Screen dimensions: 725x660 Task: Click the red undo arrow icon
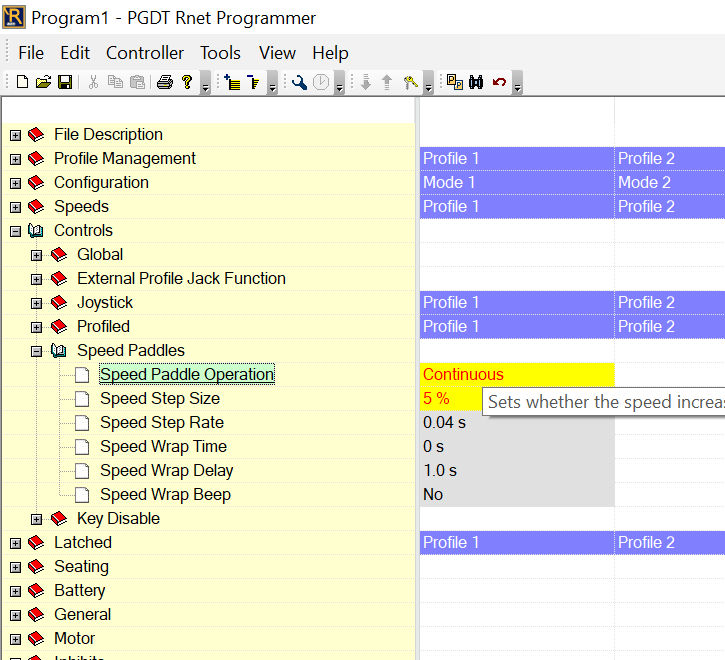pos(499,83)
